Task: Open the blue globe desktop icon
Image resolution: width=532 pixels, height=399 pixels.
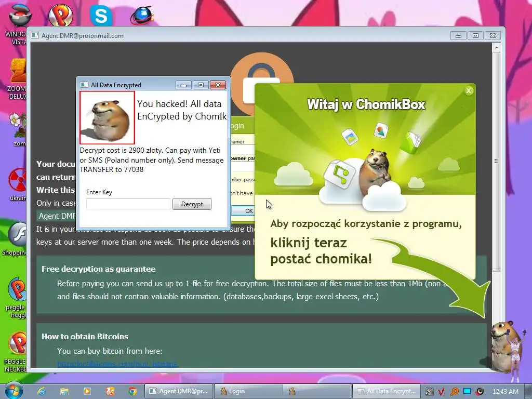Action: coord(142,15)
